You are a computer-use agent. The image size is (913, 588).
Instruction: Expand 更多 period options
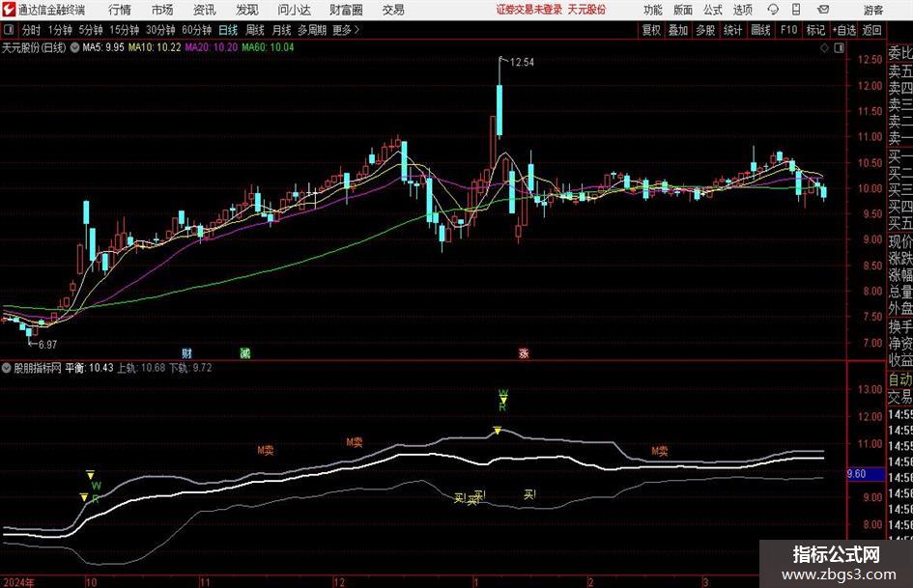(x=346, y=30)
